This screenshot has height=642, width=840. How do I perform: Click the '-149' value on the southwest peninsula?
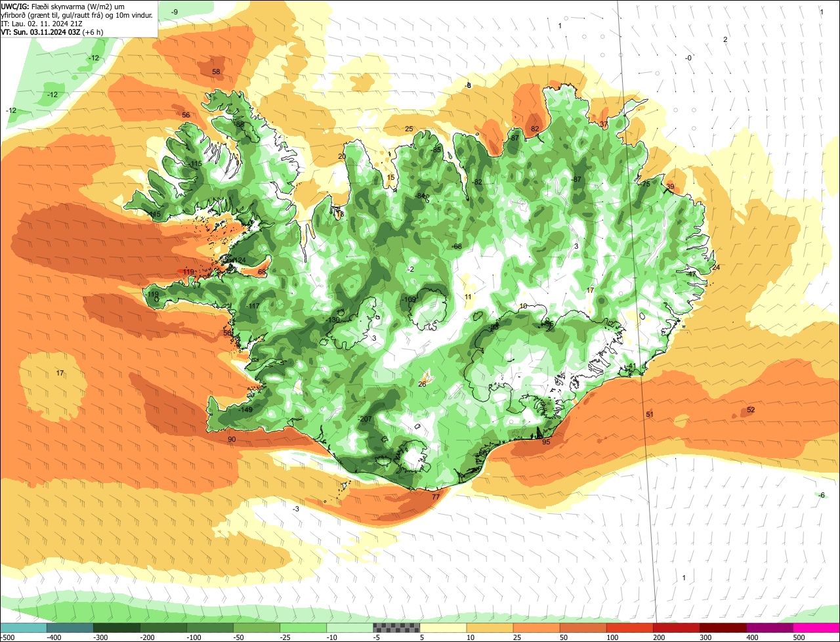[x=245, y=410]
